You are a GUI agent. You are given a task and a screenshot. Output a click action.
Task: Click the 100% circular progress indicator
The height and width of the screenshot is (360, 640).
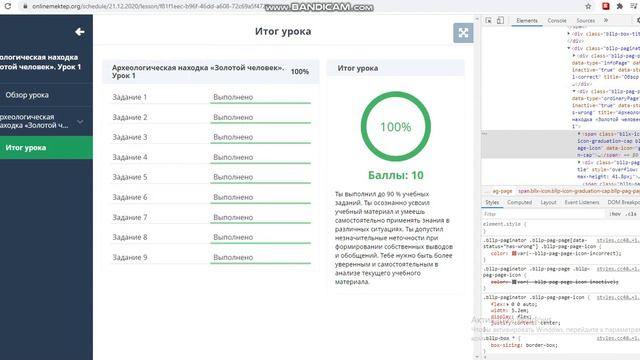[x=396, y=127]
